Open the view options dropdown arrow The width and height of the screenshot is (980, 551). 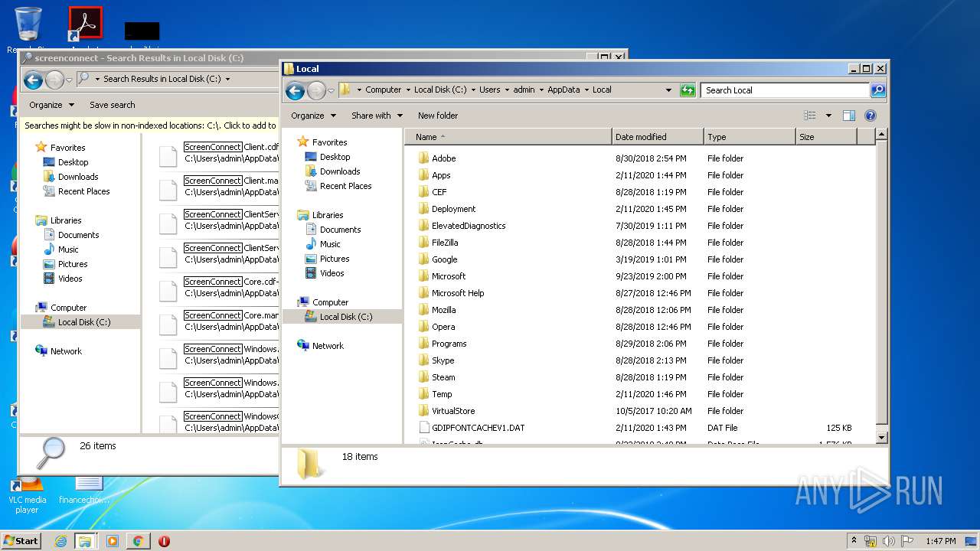pos(828,116)
